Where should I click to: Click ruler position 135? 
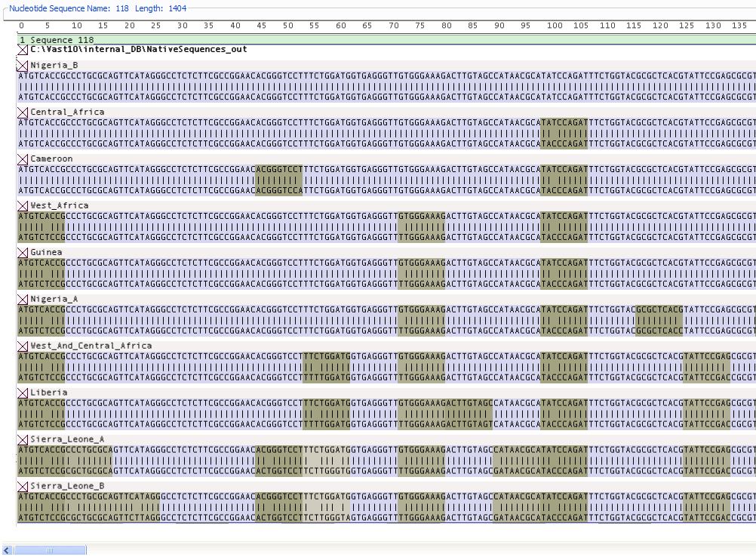coord(739,26)
